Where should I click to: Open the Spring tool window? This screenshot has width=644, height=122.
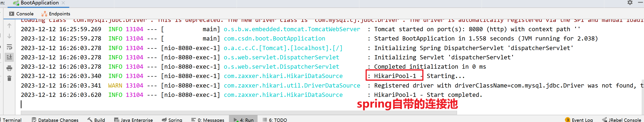tap(172, 120)
